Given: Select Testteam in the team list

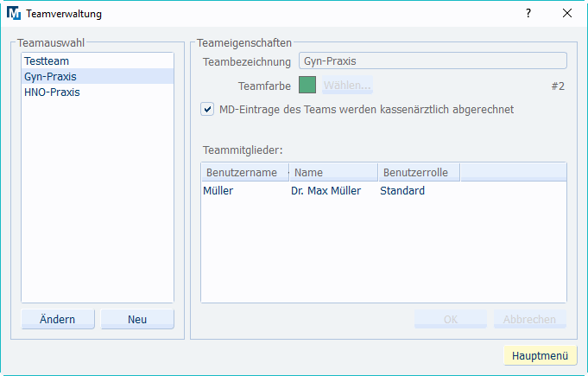Looking at the screenshot, I should (x=47, y=61).
